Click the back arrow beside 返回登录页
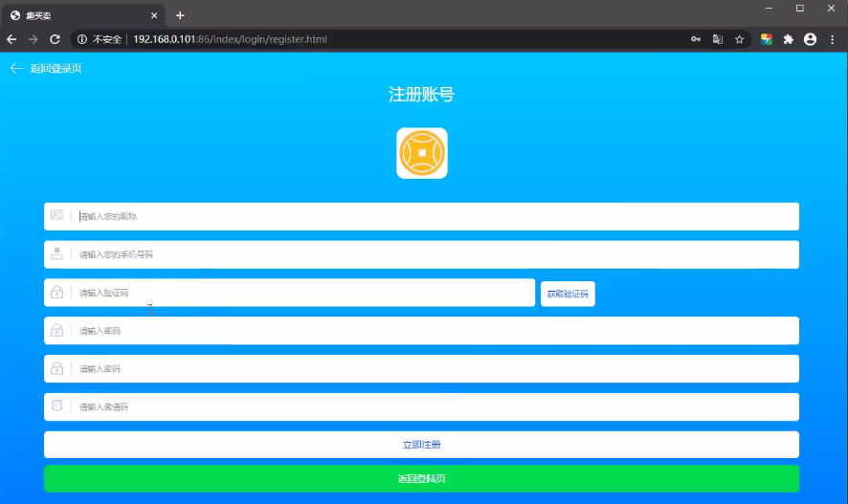Viewport: 848px width, 504px height. tap(16, 68)
